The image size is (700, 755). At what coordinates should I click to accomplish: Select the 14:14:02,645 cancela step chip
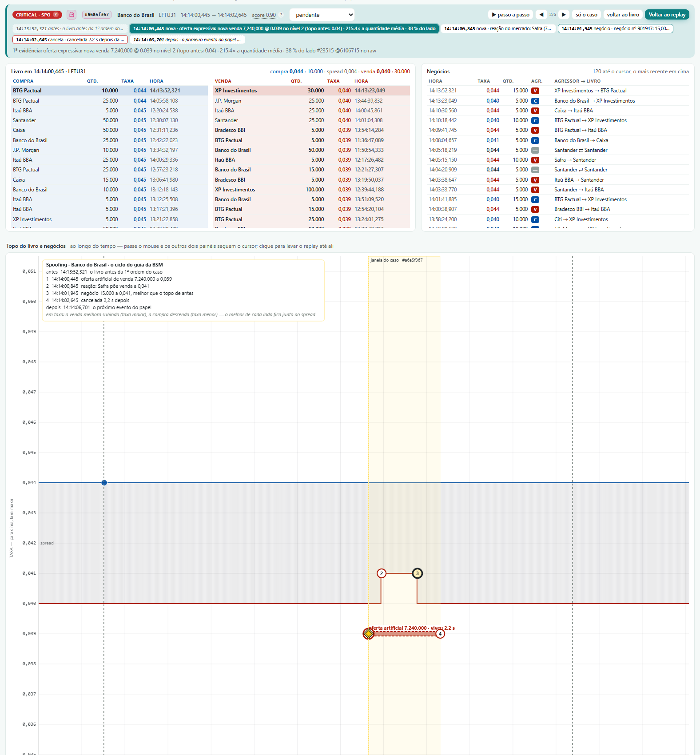(x=70, y=40)
